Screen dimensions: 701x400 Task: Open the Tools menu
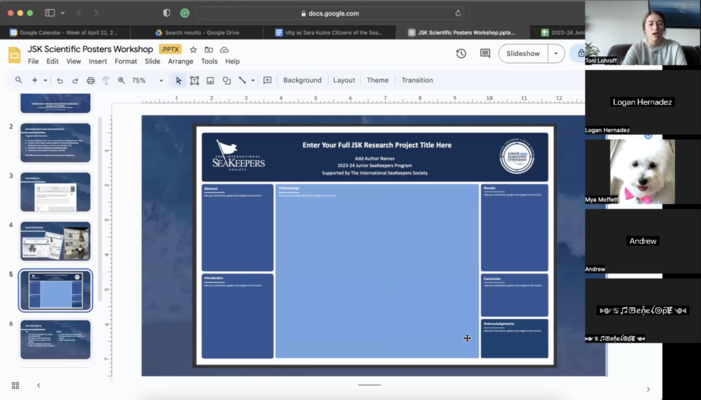point(209,61)
